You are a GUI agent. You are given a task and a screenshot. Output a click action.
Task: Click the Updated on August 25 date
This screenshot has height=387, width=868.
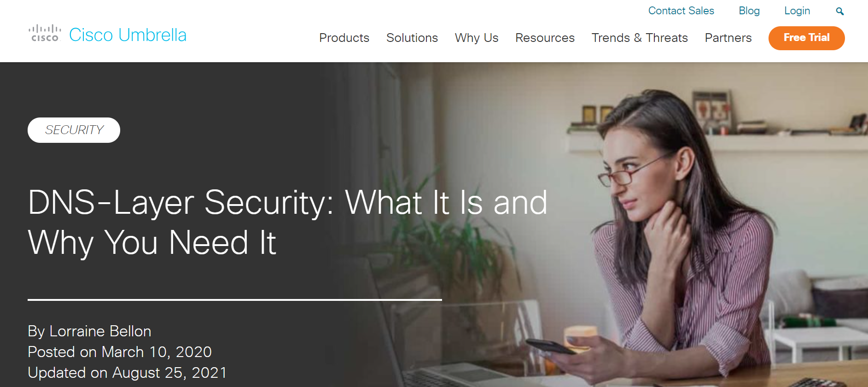click(x=128, y=373)
